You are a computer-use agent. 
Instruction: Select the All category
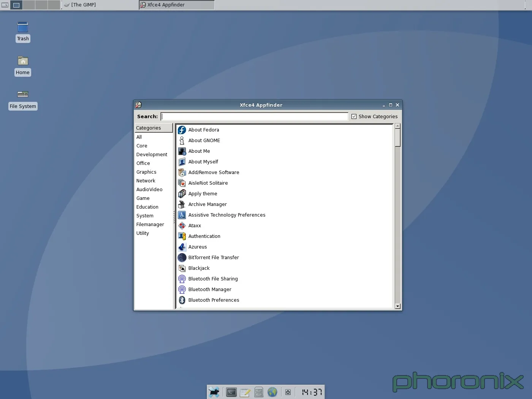point(154,137)
